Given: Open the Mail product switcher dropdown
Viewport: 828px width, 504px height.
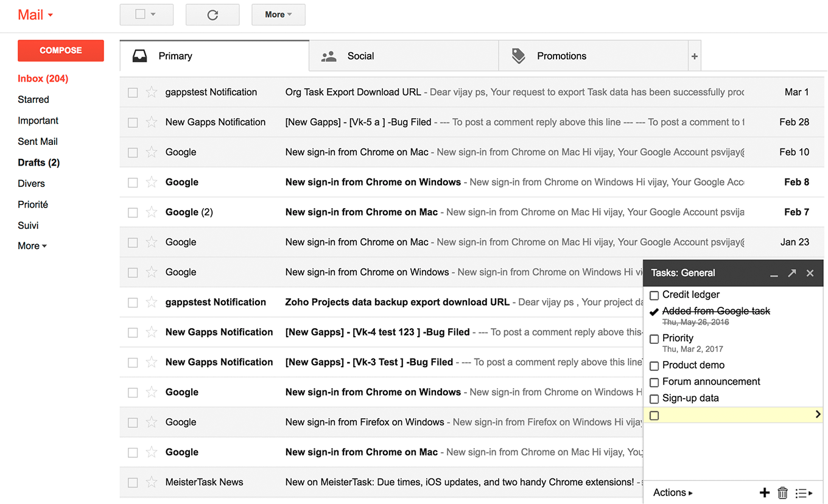Looking at the screenshot, I should [x=35, y=15].
